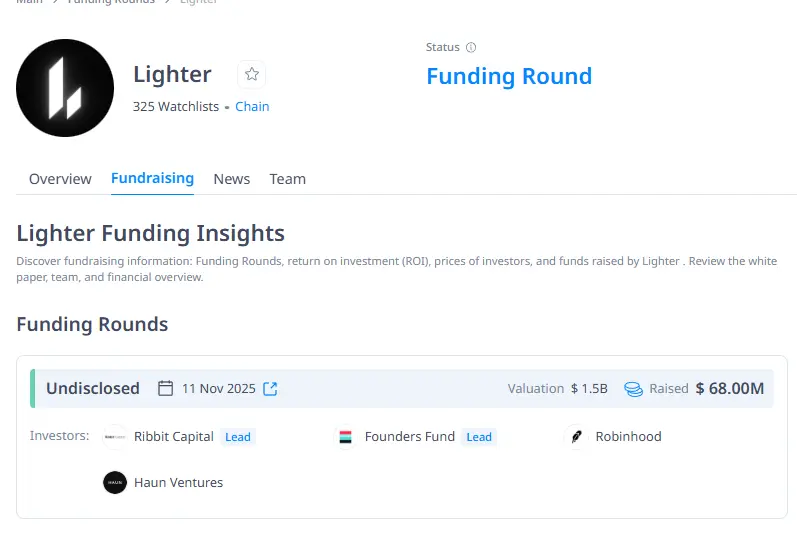The width and height of the screenshot is (797, 533).
Task: Click the Undisclosed round title
Action: [93, 388]
